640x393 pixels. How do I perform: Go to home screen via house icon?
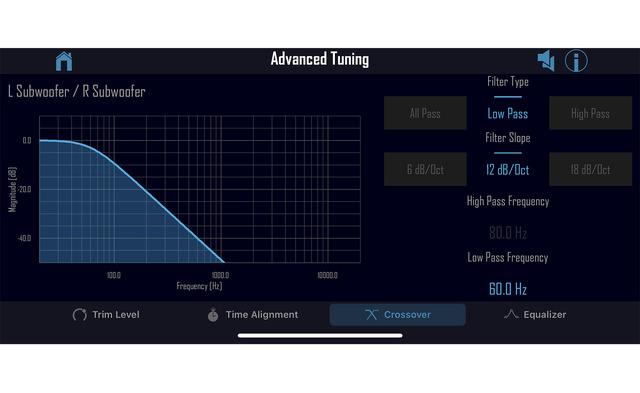tap(64, 61)
